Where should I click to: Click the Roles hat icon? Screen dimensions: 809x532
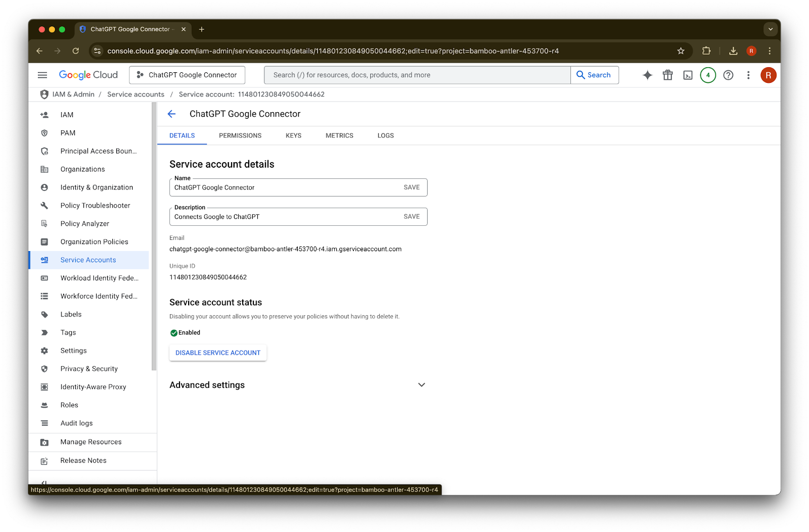[44, 405]
